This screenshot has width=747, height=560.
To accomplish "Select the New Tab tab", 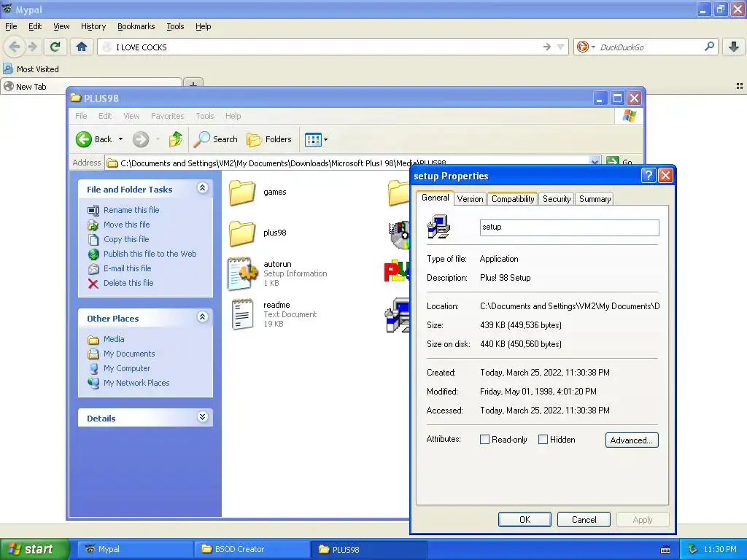I will pyautogui.click(x=90, y=86).
